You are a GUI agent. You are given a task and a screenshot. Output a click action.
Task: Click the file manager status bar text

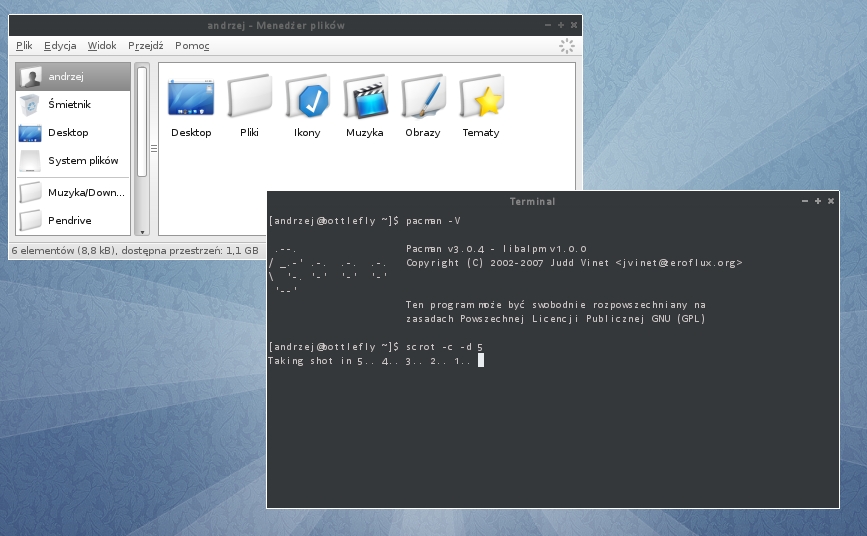pos(135,251)
